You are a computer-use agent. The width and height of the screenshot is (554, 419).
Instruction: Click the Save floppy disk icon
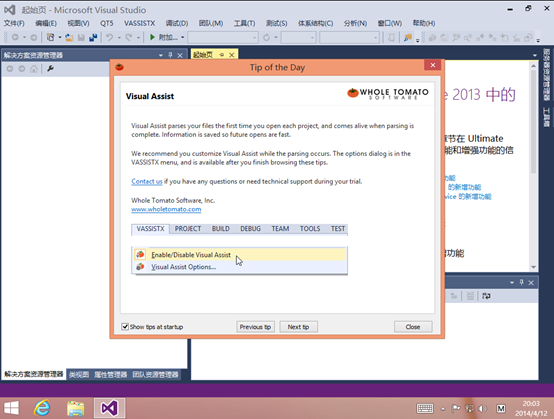click(x=81, y=37)
